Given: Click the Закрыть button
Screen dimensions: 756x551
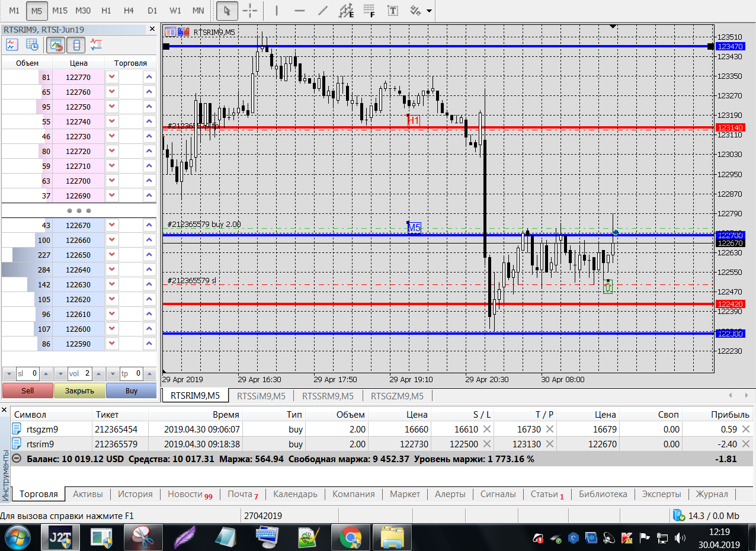Looking at the screenshot, I should click(79, 390).
